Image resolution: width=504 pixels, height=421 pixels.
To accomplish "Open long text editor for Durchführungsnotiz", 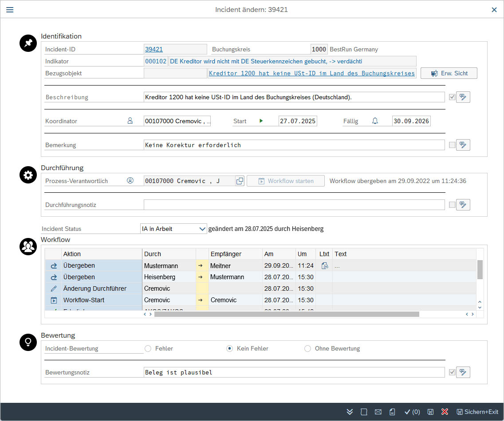I will (463, 205).
